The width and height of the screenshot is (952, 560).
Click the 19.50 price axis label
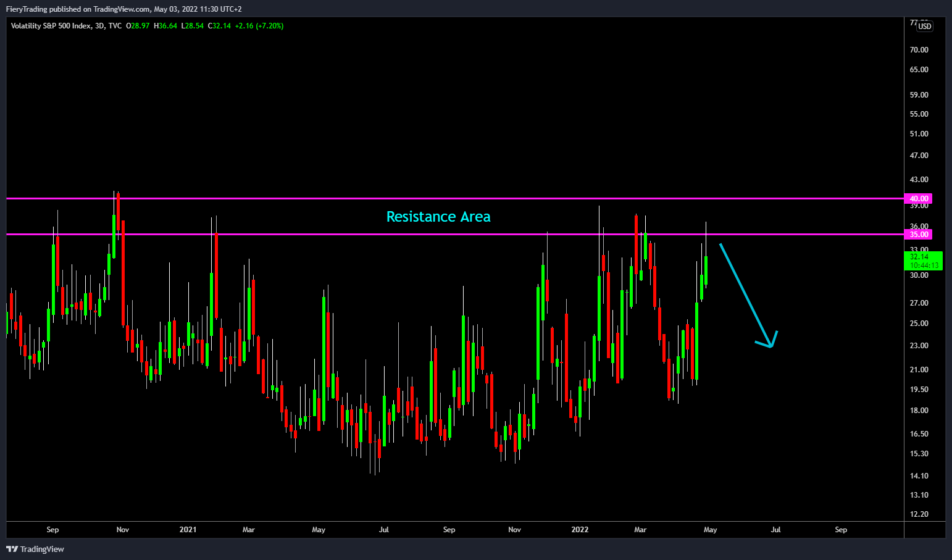(x=919, y=390)
